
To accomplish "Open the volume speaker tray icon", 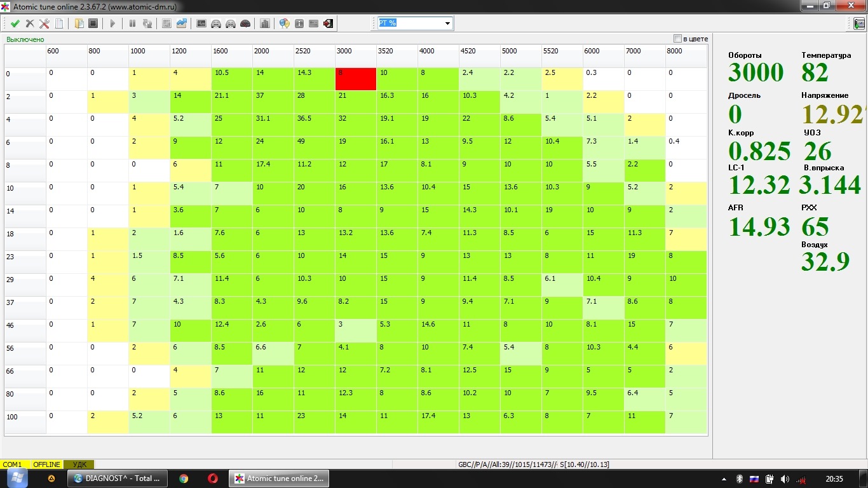I will (x=785, y=479).
